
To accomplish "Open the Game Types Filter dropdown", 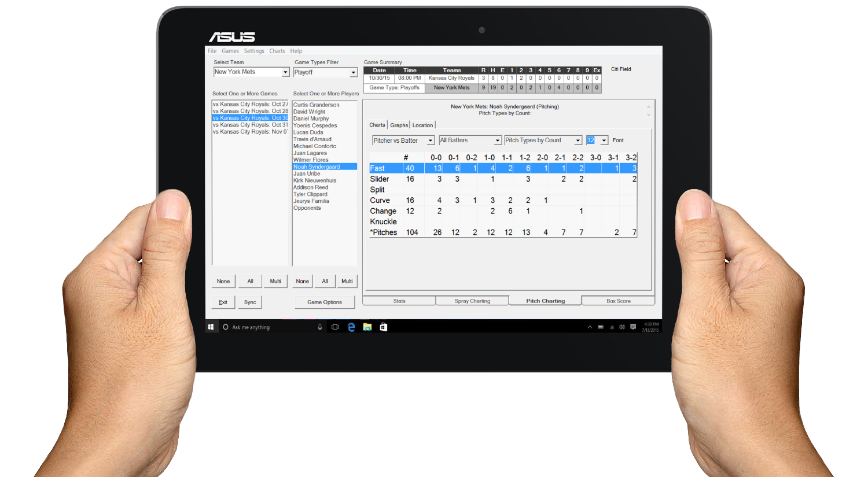I will click(x=354, y=73).
